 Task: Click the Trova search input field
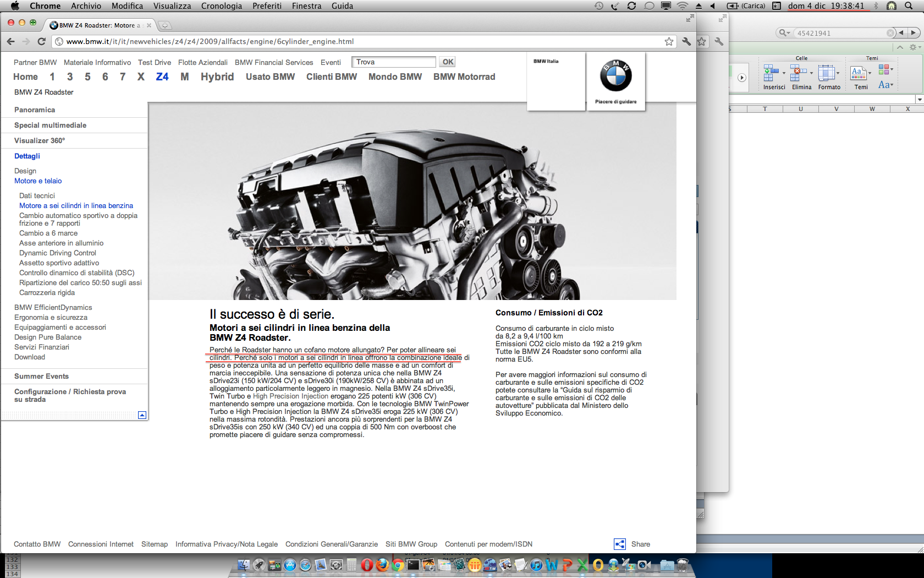pyautogui.click(x=394, y=62)
